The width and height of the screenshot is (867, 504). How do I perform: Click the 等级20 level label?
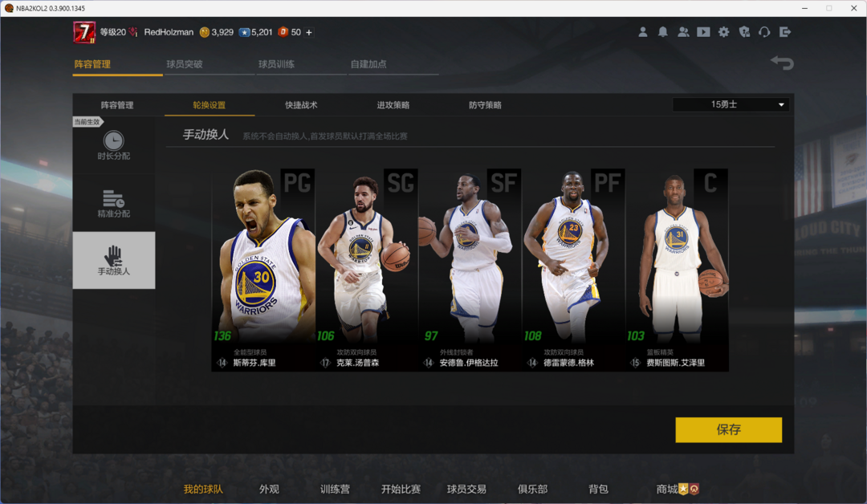coord(113,32)
